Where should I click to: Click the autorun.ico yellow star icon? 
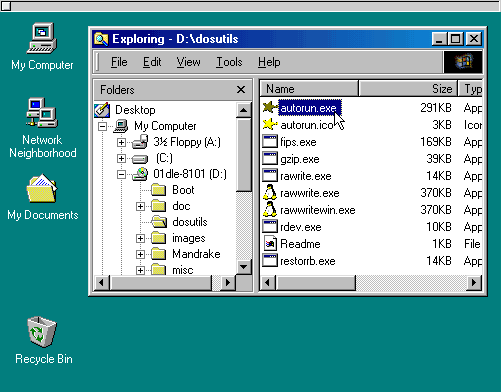point(270,125)
